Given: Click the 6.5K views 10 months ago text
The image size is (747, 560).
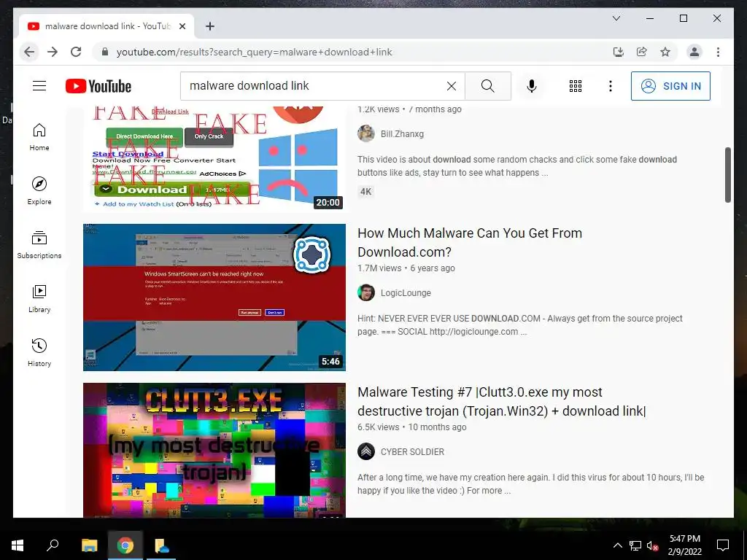Looking at the screenshot, I should (411, 427).
